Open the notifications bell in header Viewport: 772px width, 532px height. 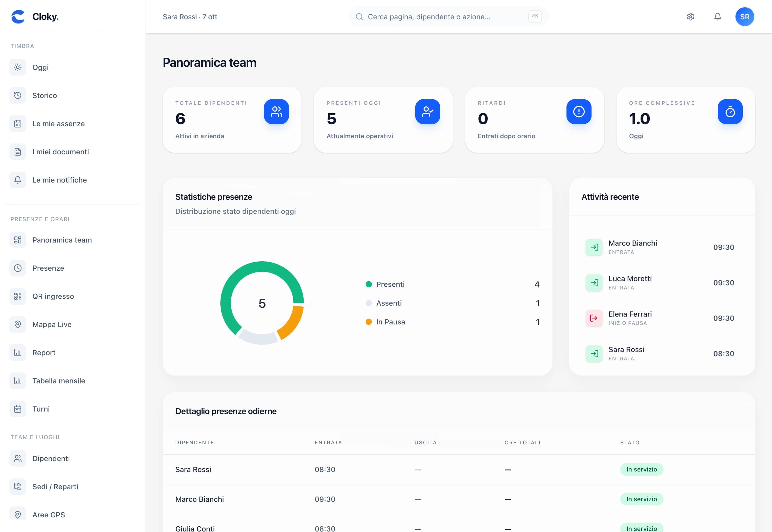point(718,17)
